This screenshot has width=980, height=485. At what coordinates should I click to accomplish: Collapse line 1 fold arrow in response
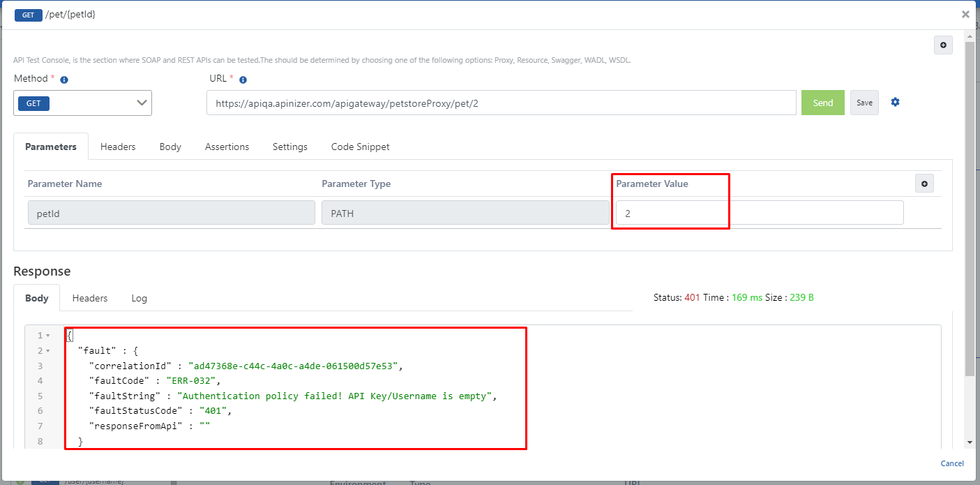[47, 336]
